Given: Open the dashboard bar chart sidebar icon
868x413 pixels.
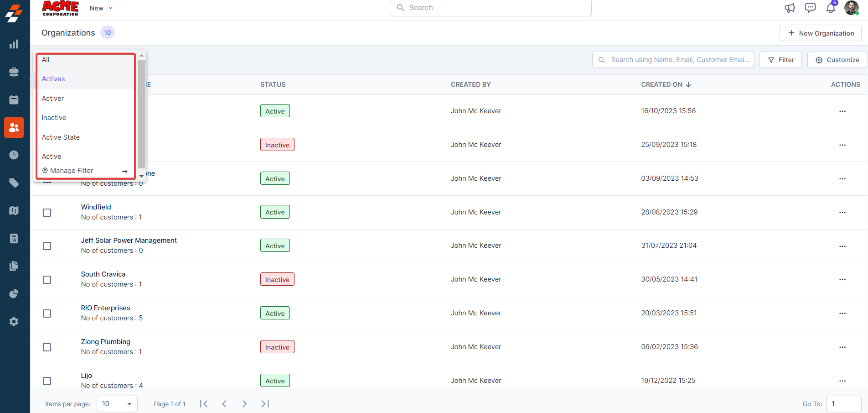Looking at the screenshot, I should [14, 44].
